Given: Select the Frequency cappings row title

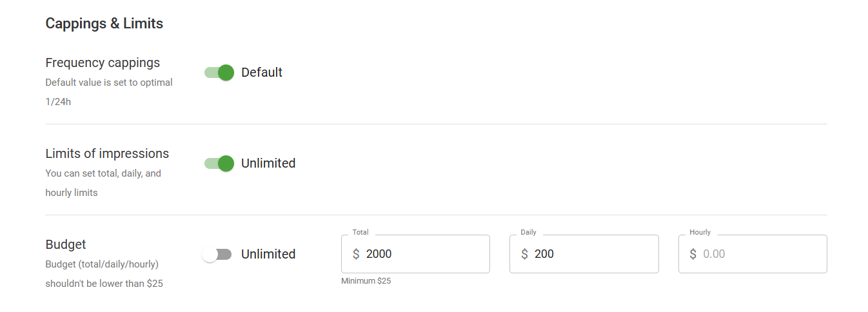Looking at the screenshot, I should 103,63.
